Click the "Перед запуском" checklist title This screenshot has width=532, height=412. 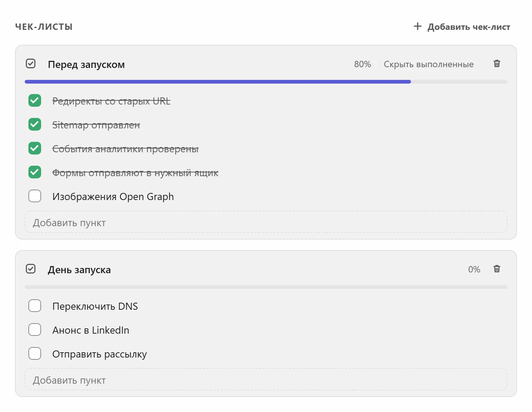pos(86,65)
